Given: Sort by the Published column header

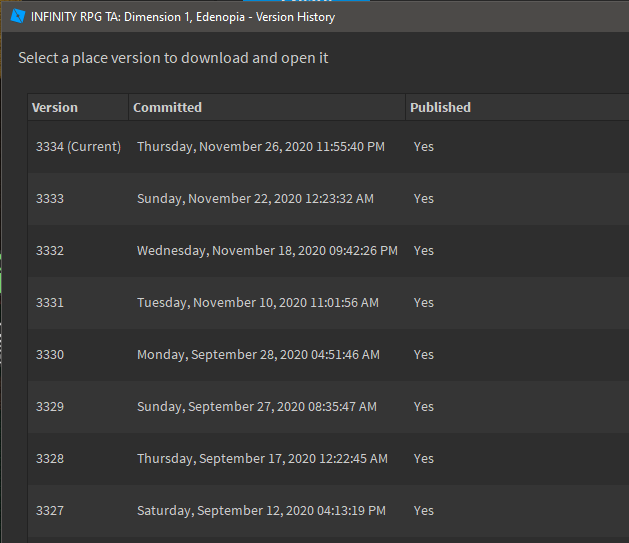Looking at the screenshot, I should pos(440,107).
